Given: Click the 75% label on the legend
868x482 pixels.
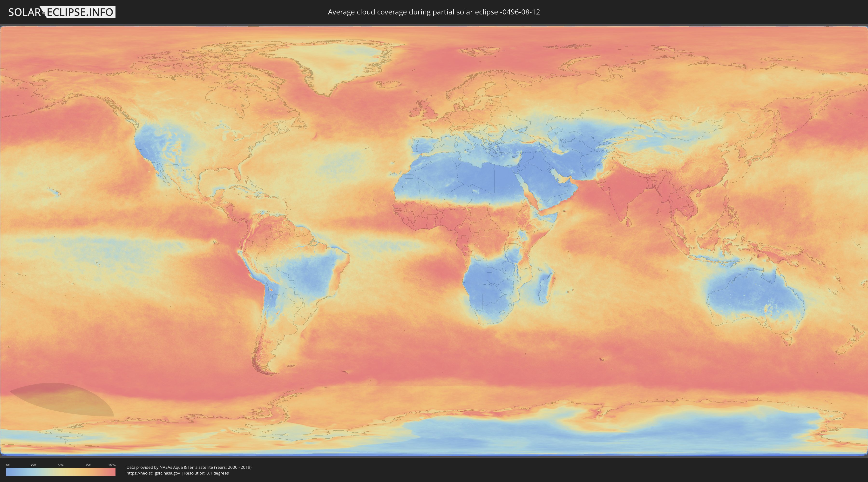Looking at the screenshot, I should pyautogui.click(x=88, y=465).
